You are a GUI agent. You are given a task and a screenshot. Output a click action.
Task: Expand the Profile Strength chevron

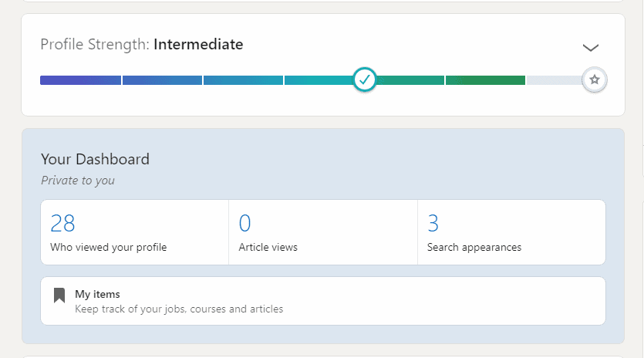click(x=590, y=48)
